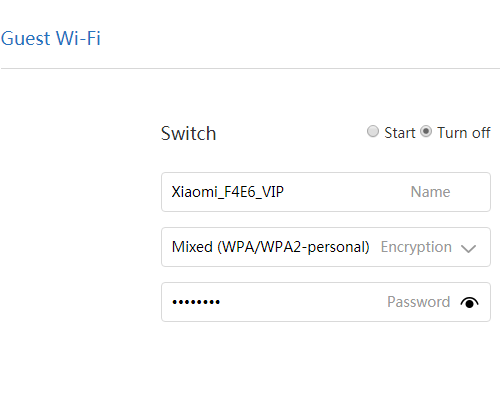Click the word Mixed in encryption selector
The image size is (500, 400).
click(192, 247)
